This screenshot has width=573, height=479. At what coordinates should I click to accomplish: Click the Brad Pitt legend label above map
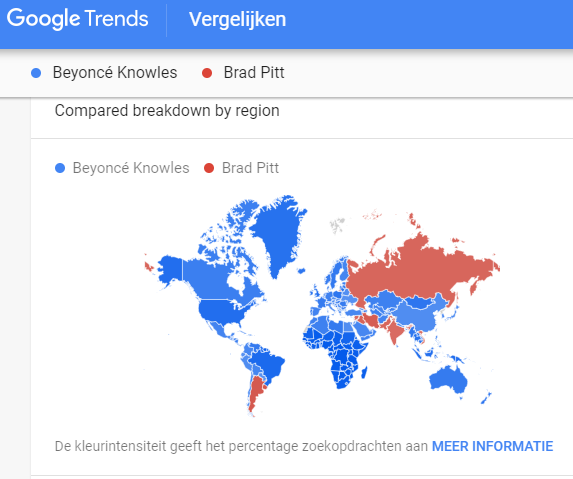[250, 168]
